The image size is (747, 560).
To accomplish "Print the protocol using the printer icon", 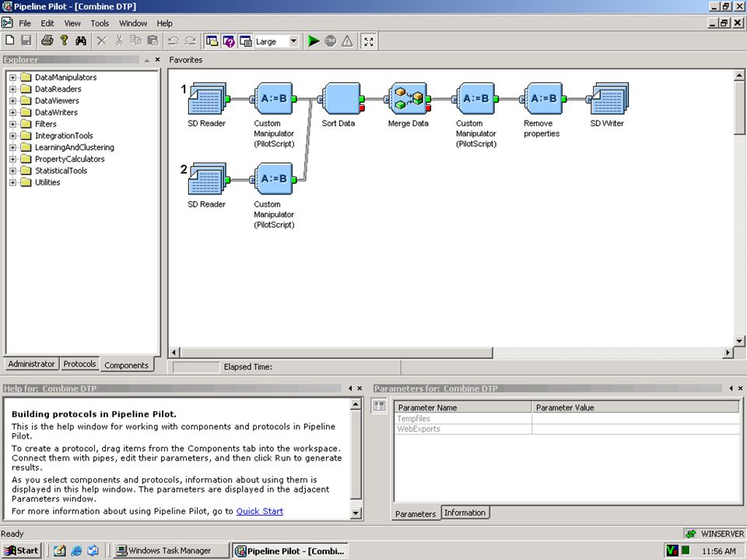I will coord(47,41).
